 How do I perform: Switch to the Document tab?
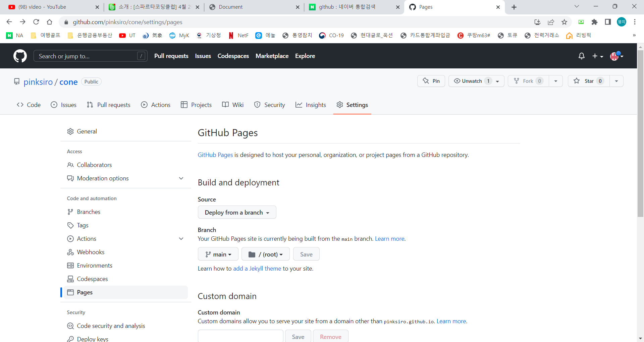click(x=254, y=7)
